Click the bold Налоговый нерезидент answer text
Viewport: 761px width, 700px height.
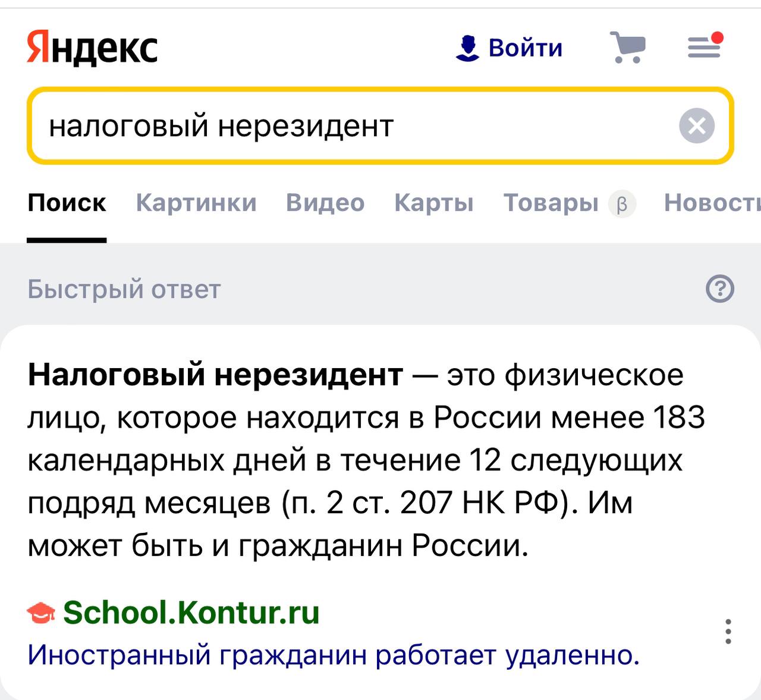pos(215,375)
